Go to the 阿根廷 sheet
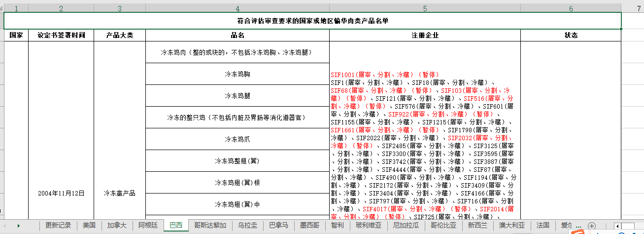 coord(148,225)
